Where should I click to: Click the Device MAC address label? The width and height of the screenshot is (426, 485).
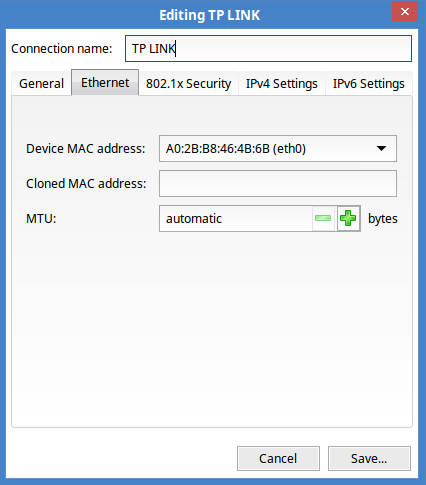(86, 149)
